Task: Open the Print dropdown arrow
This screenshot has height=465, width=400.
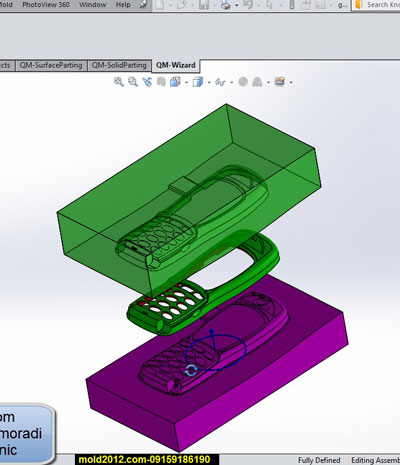Action: click(236, 5)
